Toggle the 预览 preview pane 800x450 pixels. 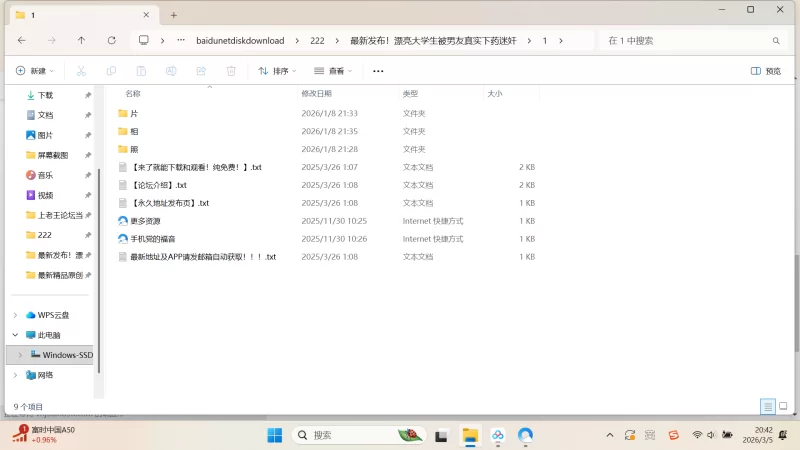[766, 71]
